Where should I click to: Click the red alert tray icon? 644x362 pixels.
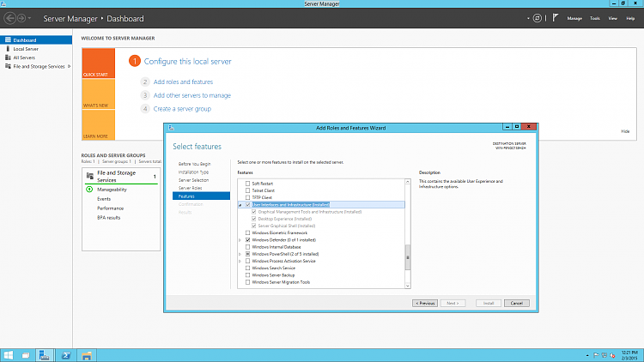pyautogui.click(x=612, y=355)
